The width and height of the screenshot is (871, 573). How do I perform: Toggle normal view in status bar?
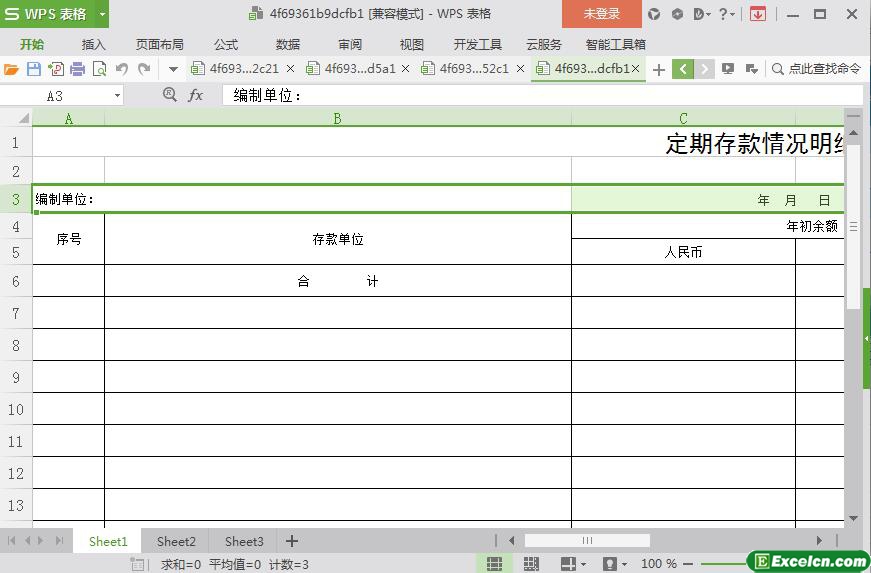494,564
